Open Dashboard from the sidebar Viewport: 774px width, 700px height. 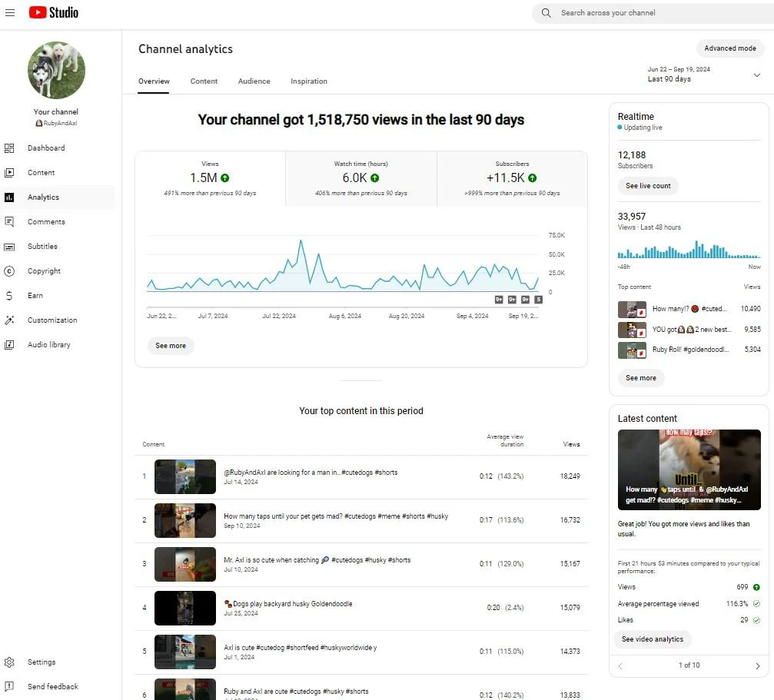[x=46, y=148]
